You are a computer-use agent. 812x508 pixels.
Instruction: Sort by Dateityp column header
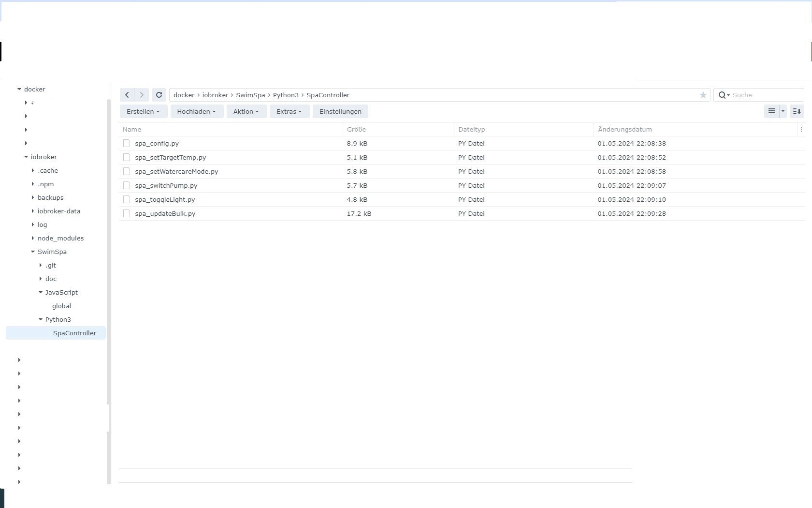pos(523,129)
